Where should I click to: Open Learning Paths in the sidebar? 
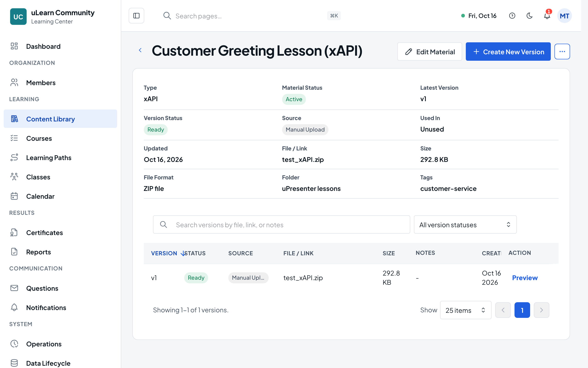60,158
